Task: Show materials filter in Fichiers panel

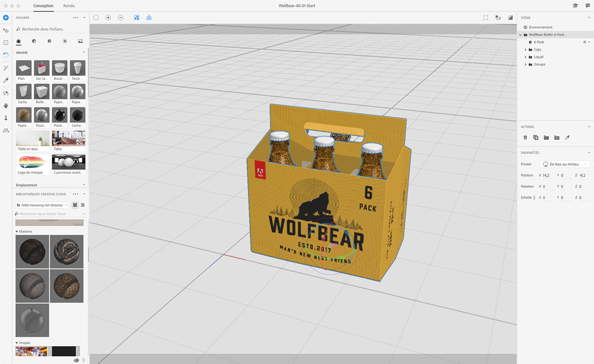Action: point(49,41)
